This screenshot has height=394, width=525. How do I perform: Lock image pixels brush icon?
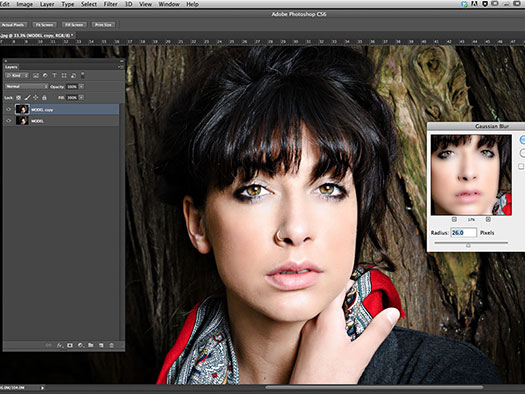click(x=27, y=98)
